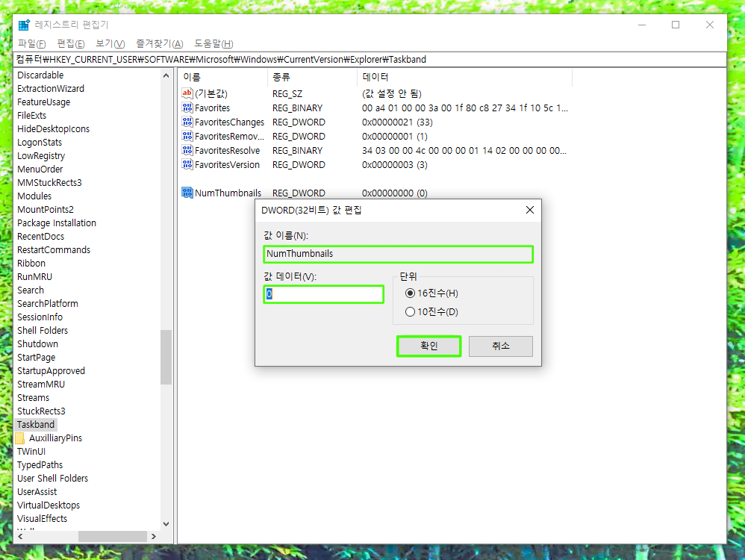Click tree scroll up arrow

166,75
